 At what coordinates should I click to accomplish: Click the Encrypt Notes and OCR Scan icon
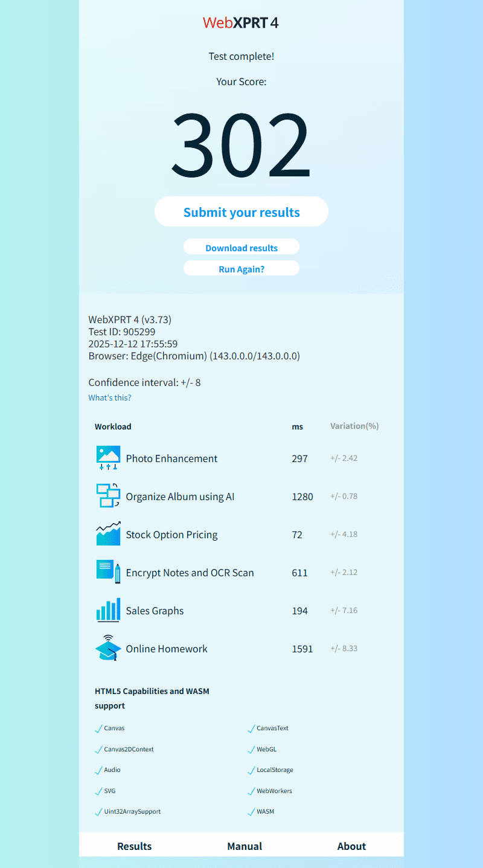click(108, 572)
